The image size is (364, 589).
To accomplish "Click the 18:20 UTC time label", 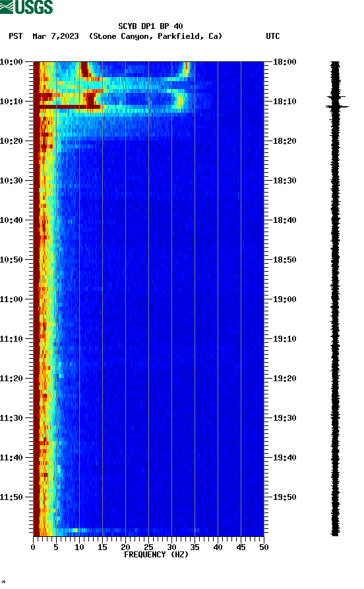I will pos(285,141).
